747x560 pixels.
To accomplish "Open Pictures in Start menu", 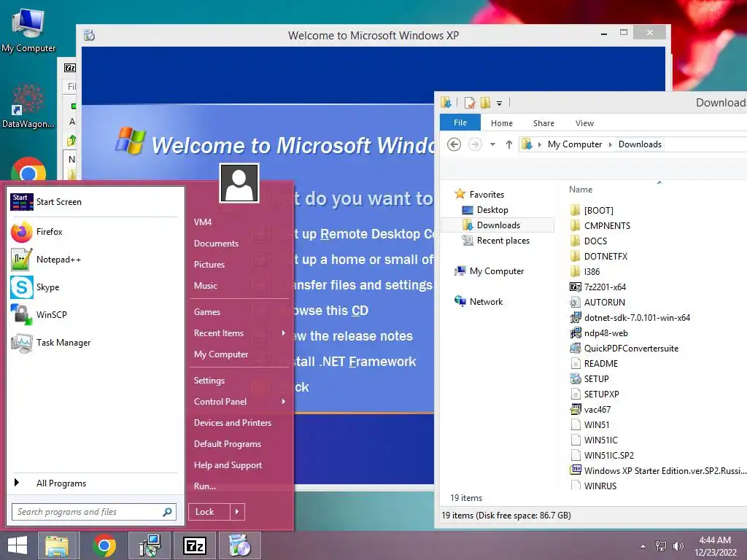I will [x=209, y=264].
